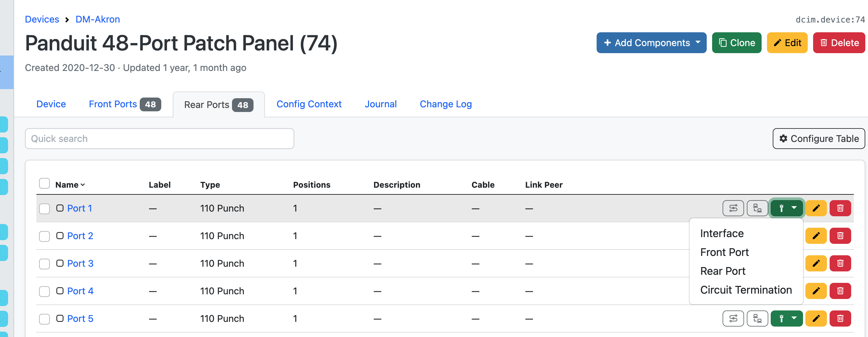Follow the Devices breadcrumb link

click(42, 20)
